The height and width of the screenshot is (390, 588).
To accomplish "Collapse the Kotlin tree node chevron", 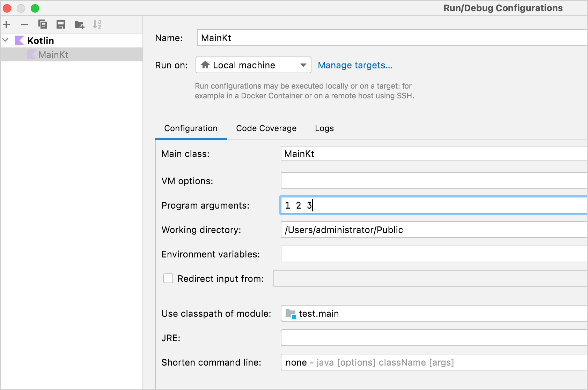I will (x=5, y=40).
